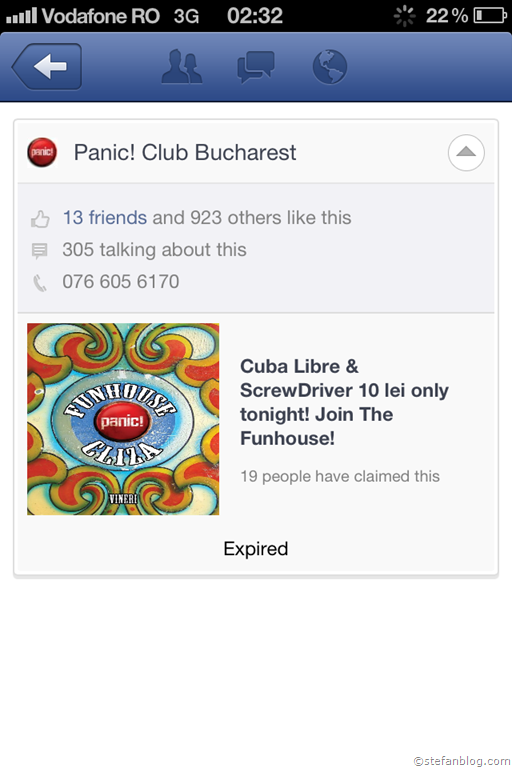Tap the thumbs-up like icon
This screenshot has height=768, width=512.
click(40, 218)
